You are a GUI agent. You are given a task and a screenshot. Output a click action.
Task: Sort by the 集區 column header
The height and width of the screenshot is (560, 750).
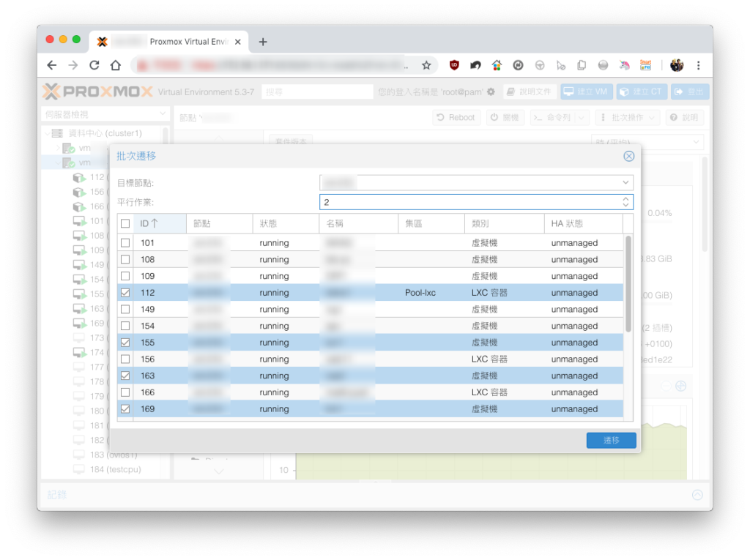coord(431,223)
